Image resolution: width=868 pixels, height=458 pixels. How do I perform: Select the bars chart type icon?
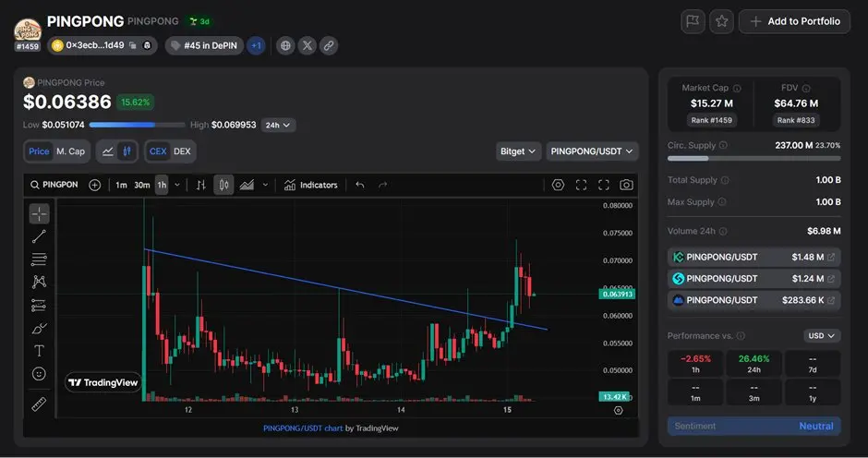tap(201, 185)
